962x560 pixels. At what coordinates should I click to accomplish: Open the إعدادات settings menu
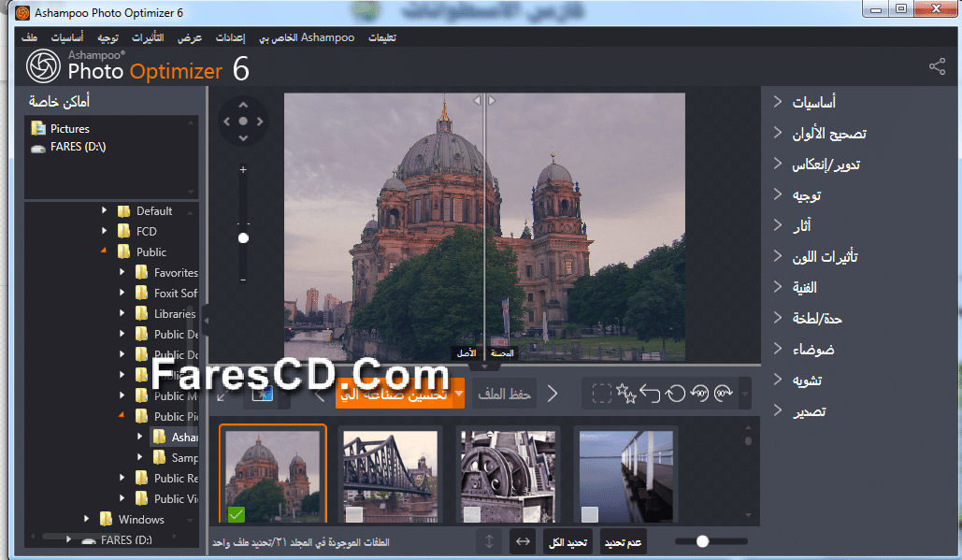[230, 37]
